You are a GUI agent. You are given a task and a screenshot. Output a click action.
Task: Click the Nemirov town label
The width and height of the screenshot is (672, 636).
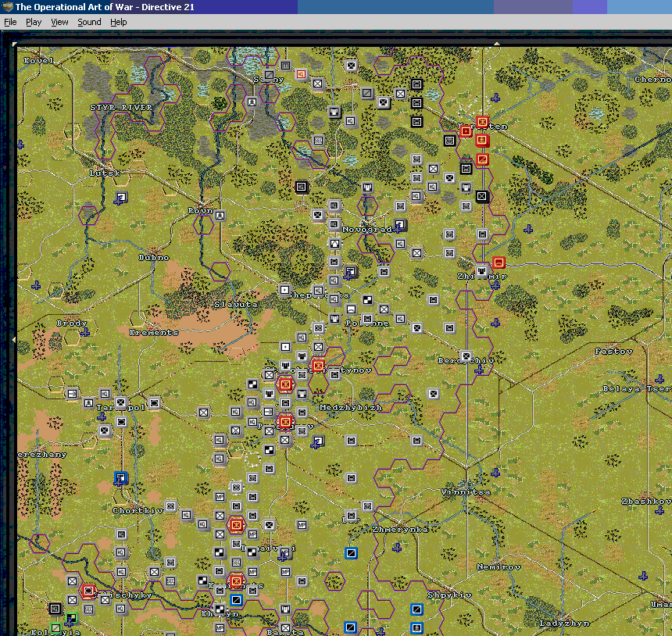(499, 567)
